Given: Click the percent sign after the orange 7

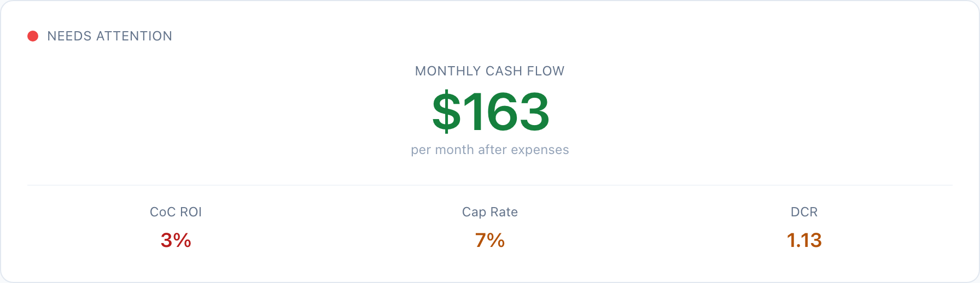Looking at the screenshot, I should (x=497, y=240).
